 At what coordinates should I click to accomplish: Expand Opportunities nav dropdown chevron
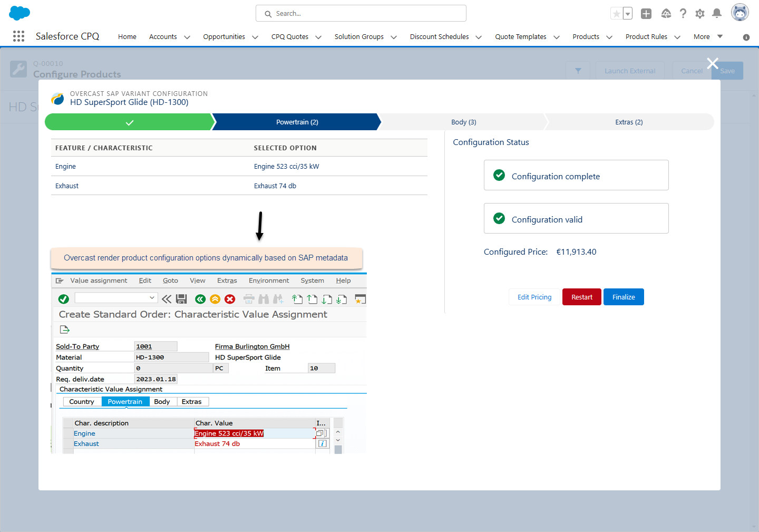click(x=255, y=37)
